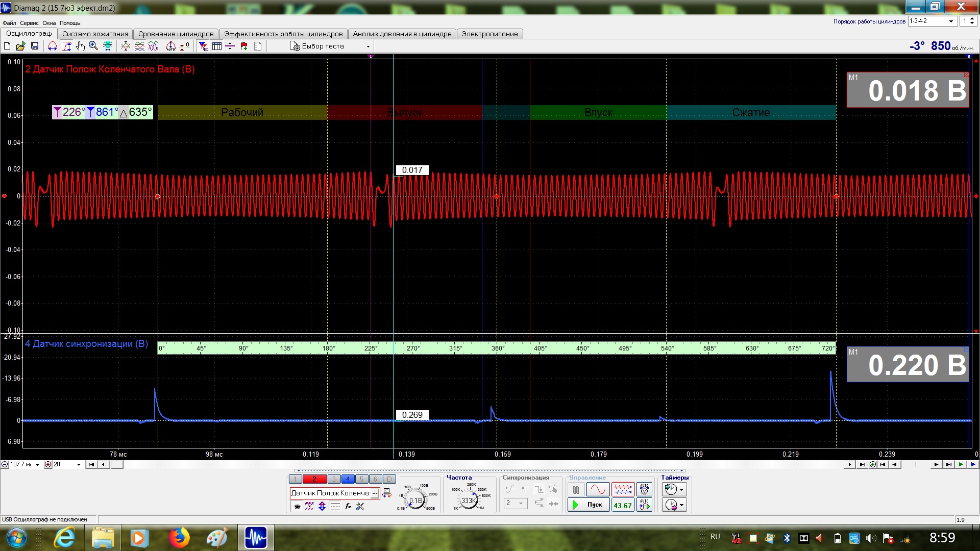Image resolution: width=980 pixels, height=551 pixels.
Task: Open the fx math function icon
Action: point(348,506)
